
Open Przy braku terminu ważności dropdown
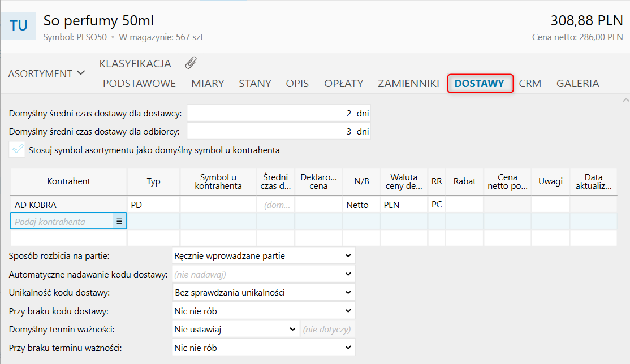click(x=264, y=348)
